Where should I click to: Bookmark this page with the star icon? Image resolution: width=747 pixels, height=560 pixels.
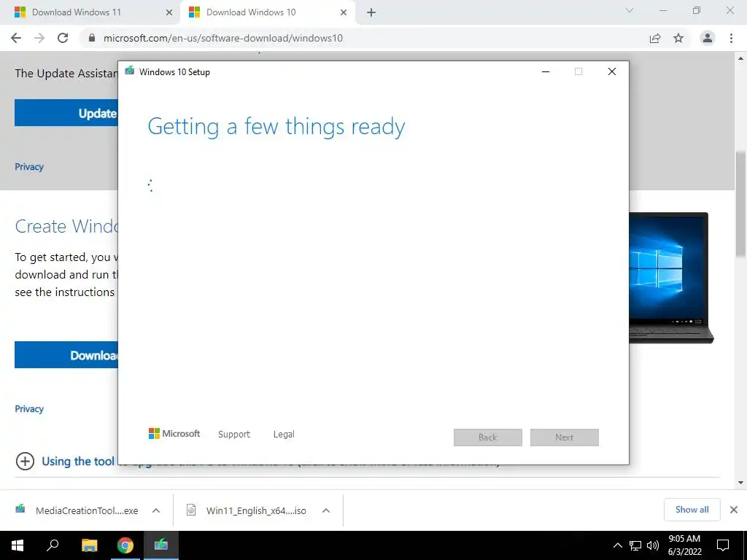(x=678, y=38)
